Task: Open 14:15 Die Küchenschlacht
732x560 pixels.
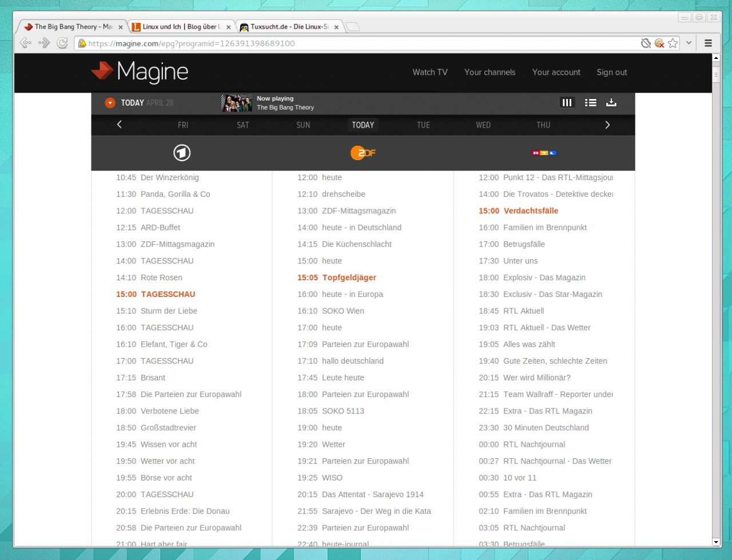Action: pos(345,244)
